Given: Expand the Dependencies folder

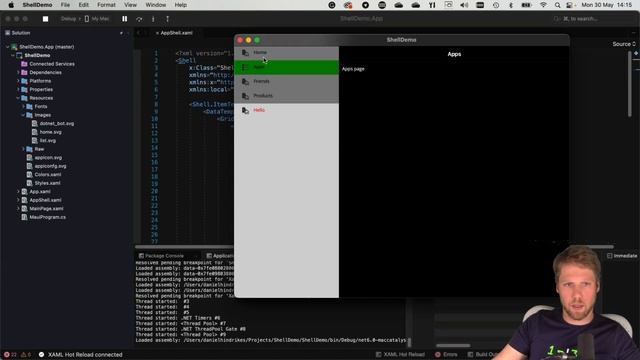Looking at the screenshot, I should coord(18,73).
